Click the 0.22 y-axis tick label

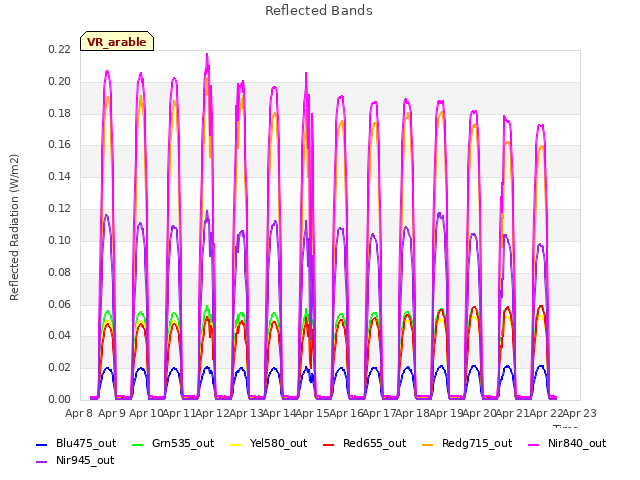click(x=60, y=49)
